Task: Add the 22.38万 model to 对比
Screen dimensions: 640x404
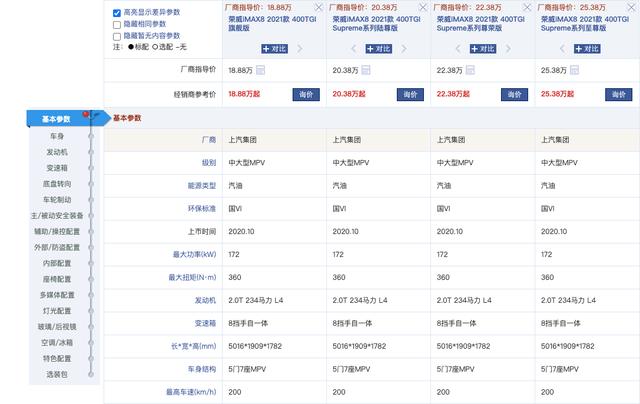Action: (x=483, y=49)
